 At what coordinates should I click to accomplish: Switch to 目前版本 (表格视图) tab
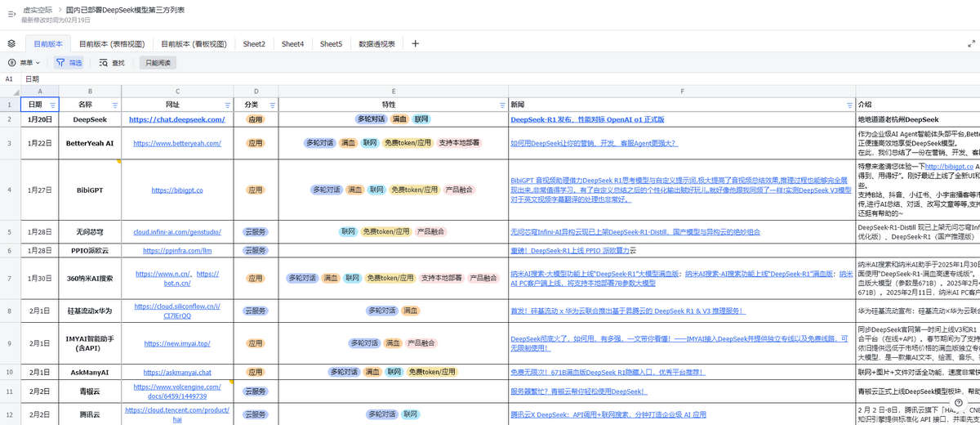112,44
